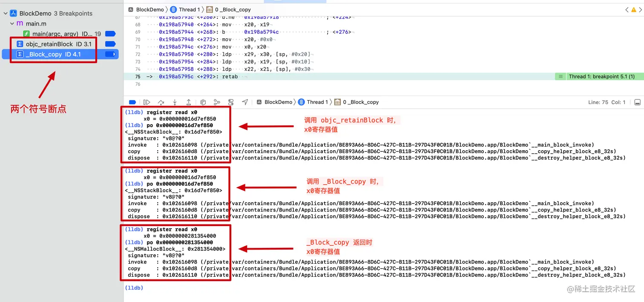This screenshot has width=644, height=302.
Task: Open Environment Overrides
Action: (x=231, y=102)
